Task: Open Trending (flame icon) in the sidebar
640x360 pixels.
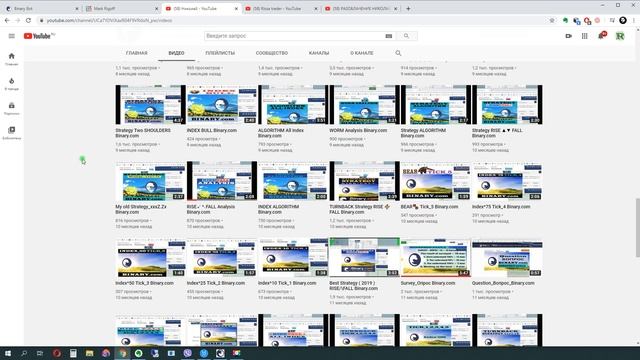Action: [11, 84]
